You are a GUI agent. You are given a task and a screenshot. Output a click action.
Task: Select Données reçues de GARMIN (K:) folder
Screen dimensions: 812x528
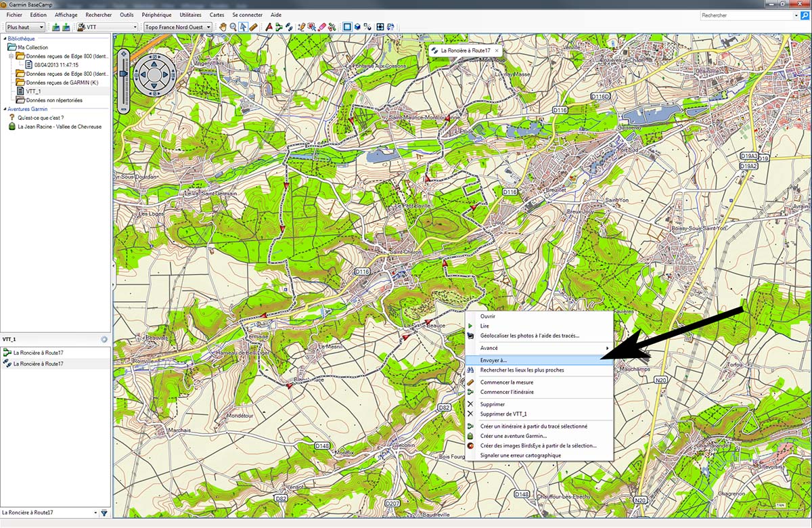[x=61, y=82]
